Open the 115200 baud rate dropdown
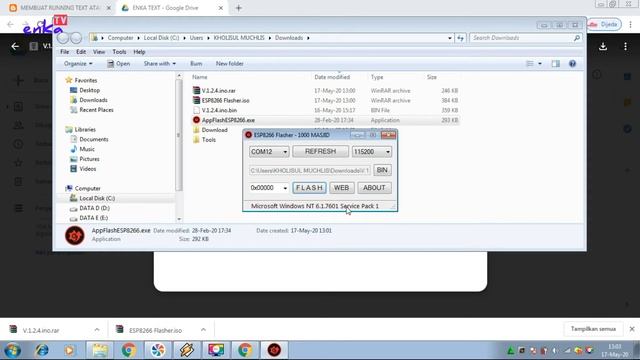The image size is (640, 360). click(x=371, y=151)
